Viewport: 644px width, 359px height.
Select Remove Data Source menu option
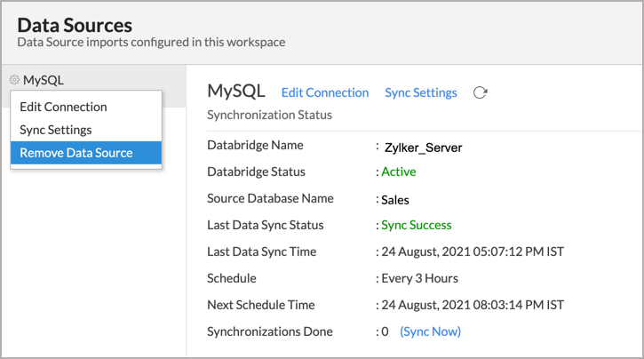coord(76,153)
